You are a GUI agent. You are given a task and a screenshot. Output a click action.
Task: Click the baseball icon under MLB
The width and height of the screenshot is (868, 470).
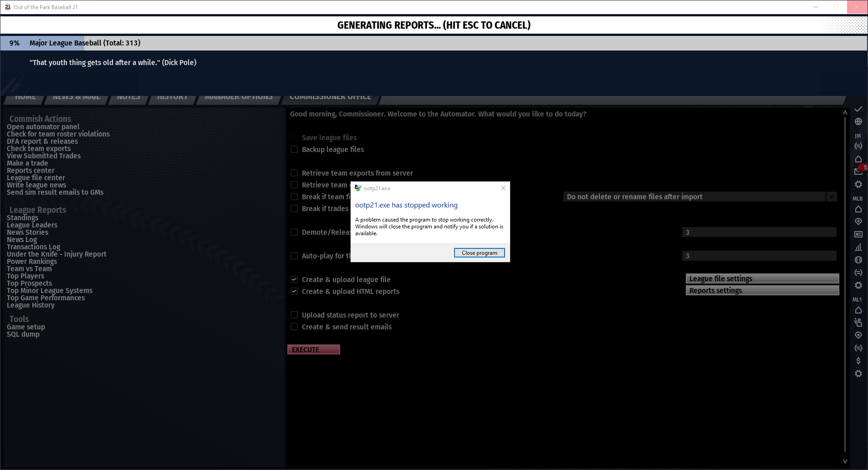(x=858, y=260)
